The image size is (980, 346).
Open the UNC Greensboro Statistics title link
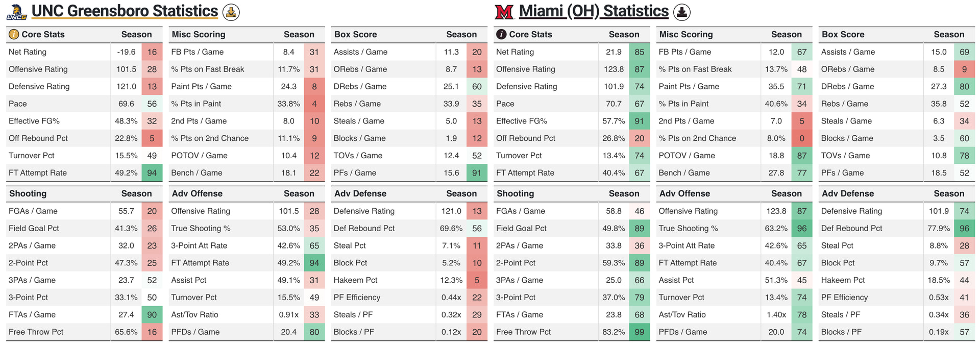(125, 11)
